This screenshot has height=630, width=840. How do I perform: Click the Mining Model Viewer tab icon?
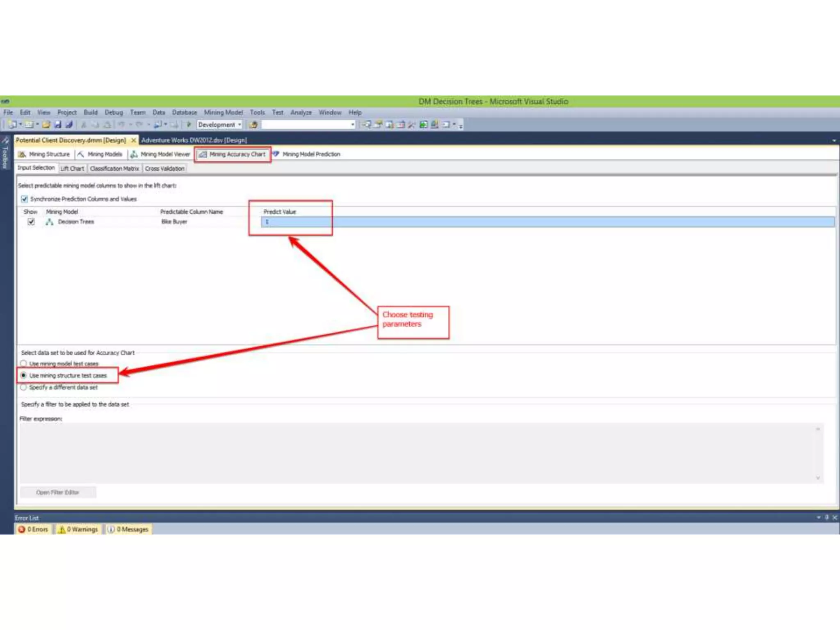[x=134, y=154]
